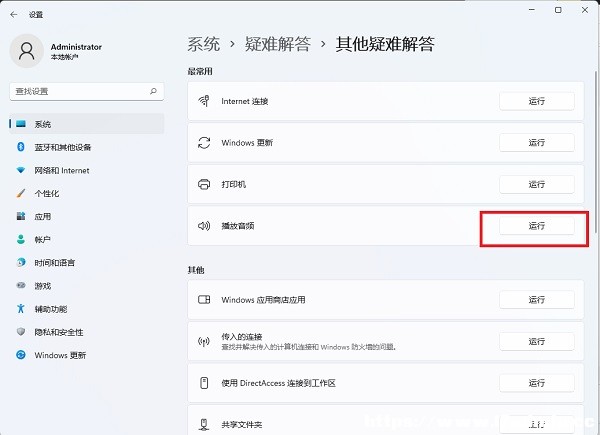Run the Windows 应用商店应用 troubleshooter

(536, 300)
